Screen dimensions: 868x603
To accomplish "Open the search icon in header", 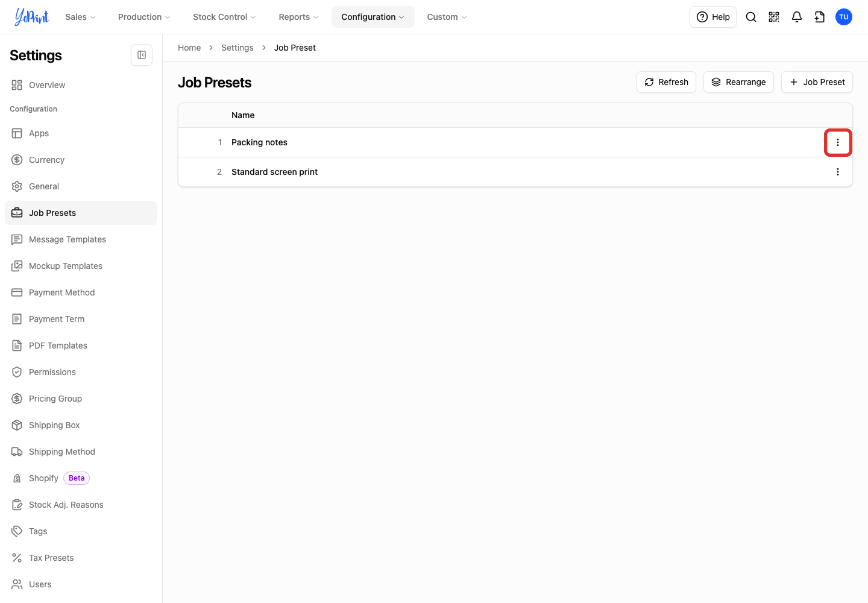I will [751, 17].
